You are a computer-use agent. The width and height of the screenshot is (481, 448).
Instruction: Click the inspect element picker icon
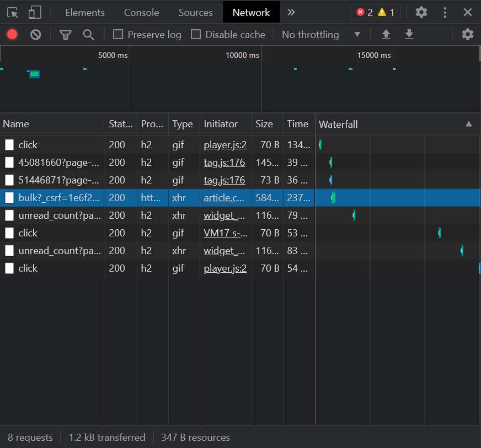(x=13, y=12)
